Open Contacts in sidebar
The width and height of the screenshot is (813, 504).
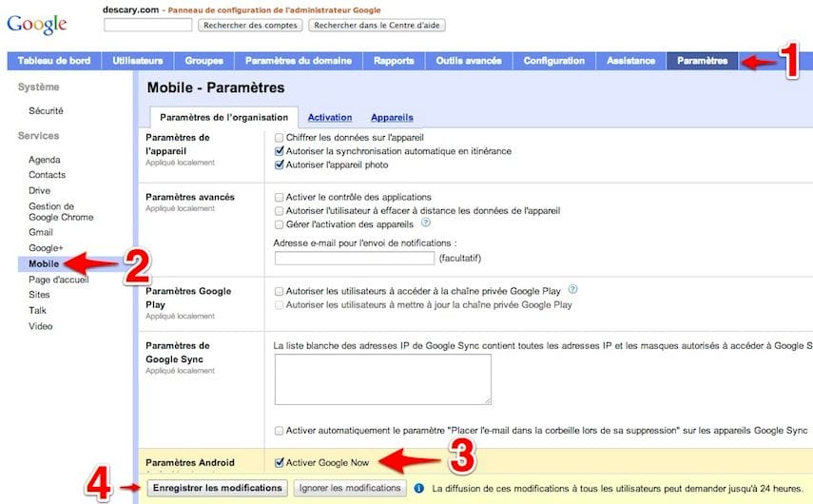[x=48, y=175]
